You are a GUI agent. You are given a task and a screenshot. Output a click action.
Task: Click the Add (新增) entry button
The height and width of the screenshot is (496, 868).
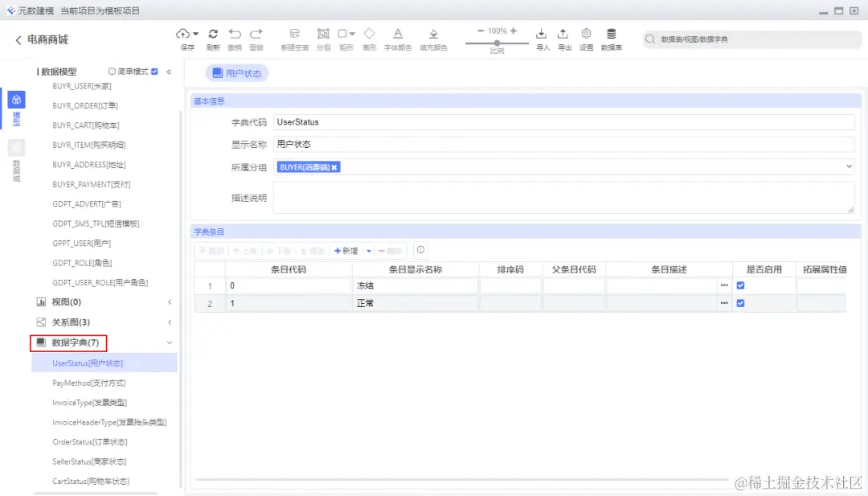click(x=346, y=251)
